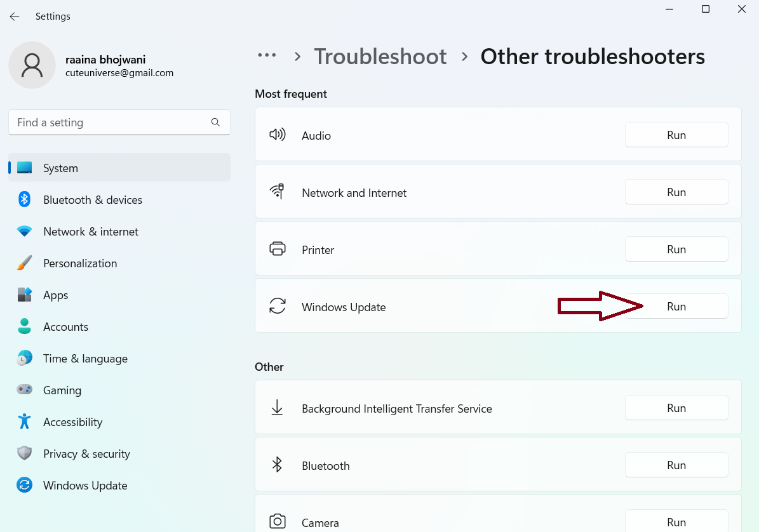The width and height of the screenshot is (759, 532).
Task: Click the user profile avatar
Action: coord(32,65)
